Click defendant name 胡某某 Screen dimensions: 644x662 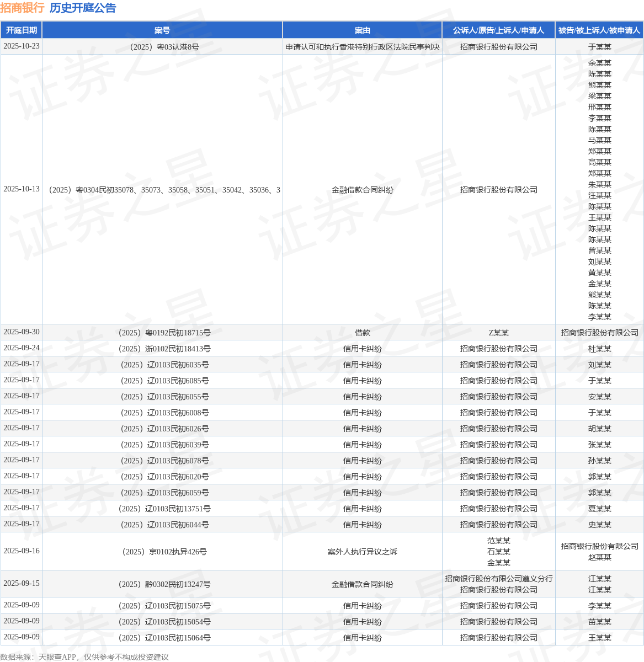click(x=600, y=429)
